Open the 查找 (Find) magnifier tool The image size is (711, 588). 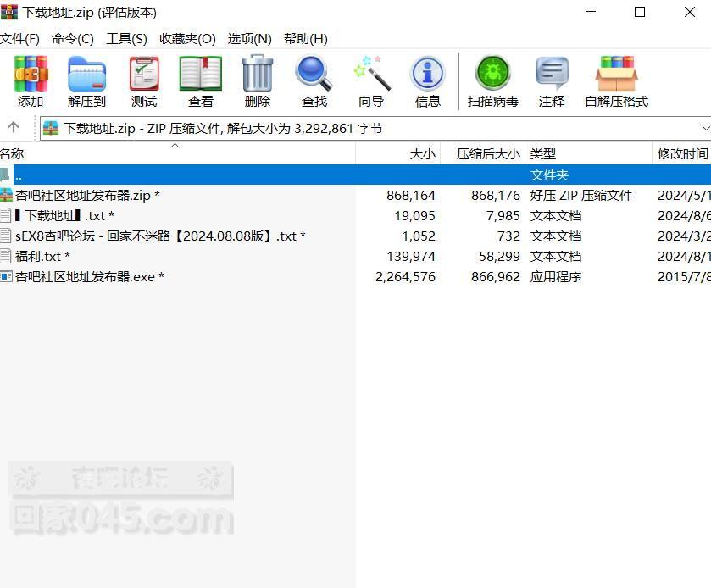tap(314, 82)
